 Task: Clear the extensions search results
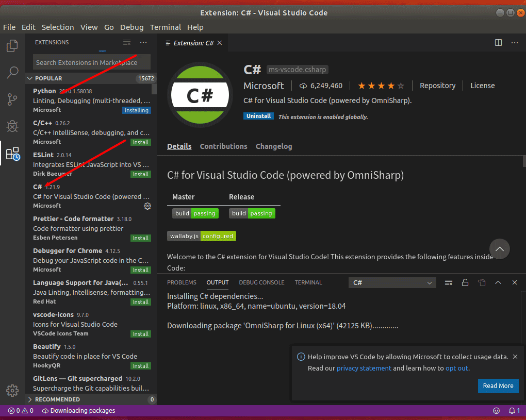127,42
